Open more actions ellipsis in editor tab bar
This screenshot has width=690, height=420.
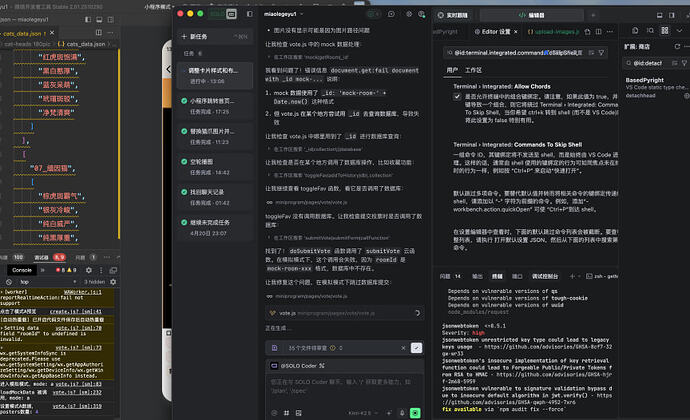tap(609, 32)
